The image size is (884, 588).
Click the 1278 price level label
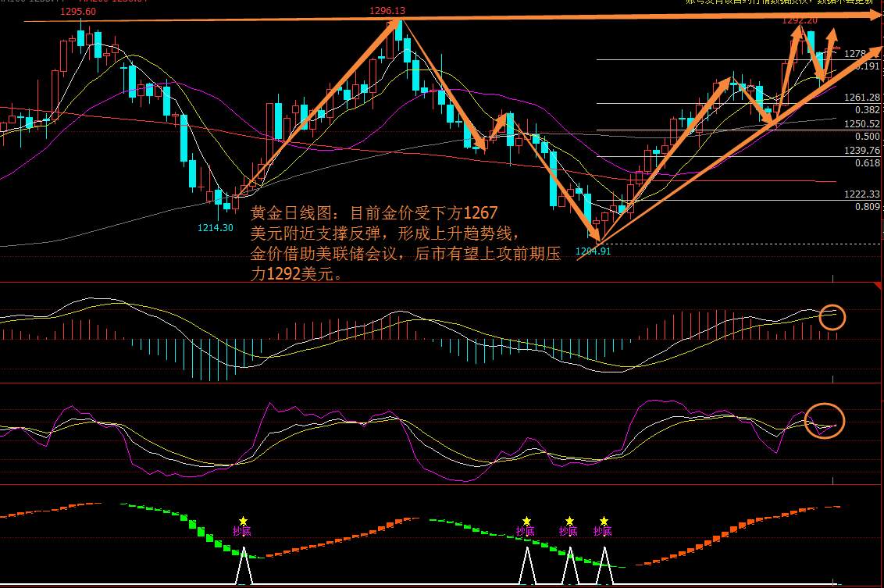(854, 54)
